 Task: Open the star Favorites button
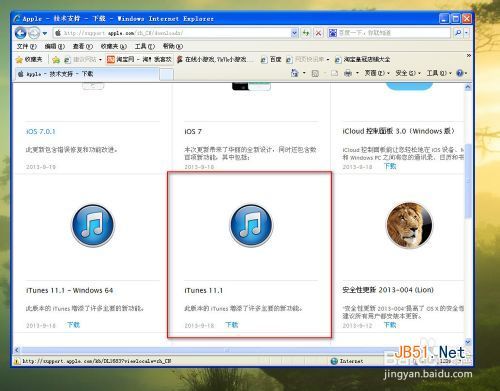point(29,59)
